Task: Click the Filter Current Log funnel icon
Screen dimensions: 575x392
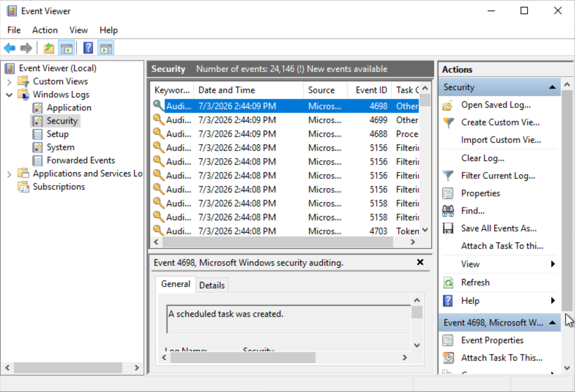Action: click(448, 176)
